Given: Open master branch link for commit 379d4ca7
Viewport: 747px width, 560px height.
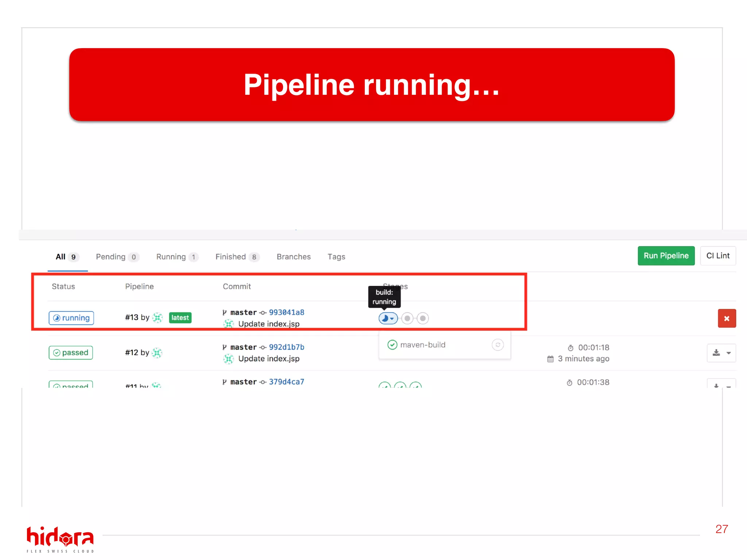Looking at the screenshot, I should 244,382.
